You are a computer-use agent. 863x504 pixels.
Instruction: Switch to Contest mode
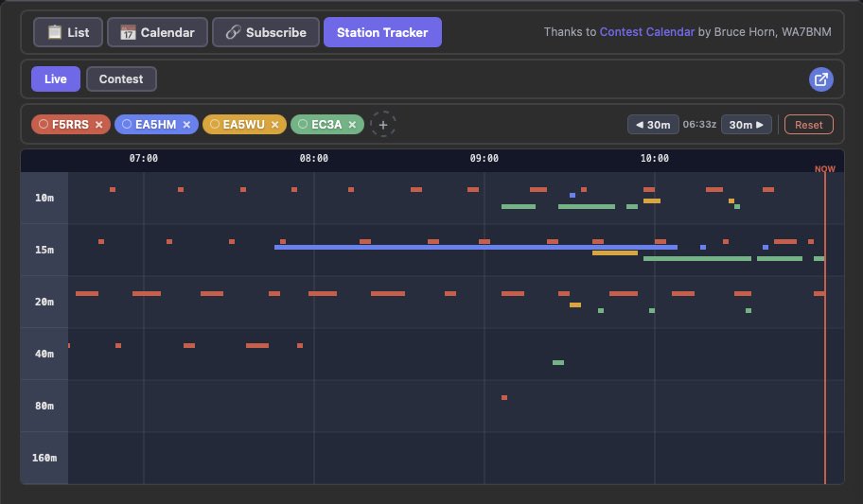coord(121,79)
